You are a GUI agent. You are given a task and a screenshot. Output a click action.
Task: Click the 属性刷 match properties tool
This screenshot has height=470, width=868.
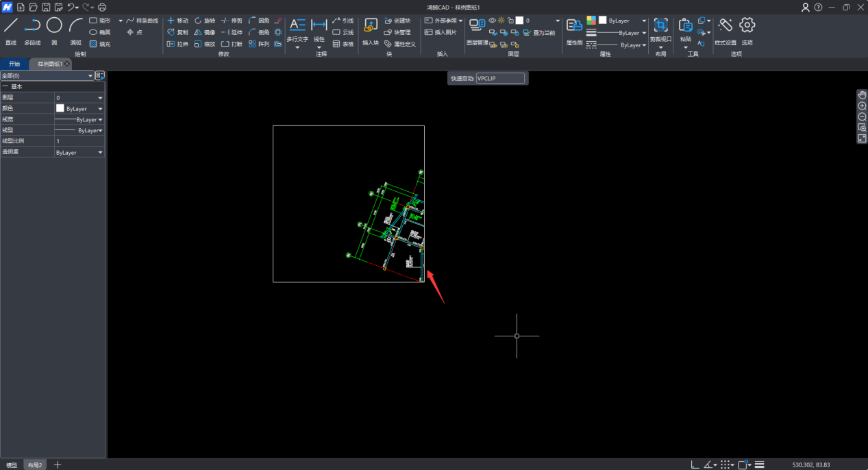574,31
